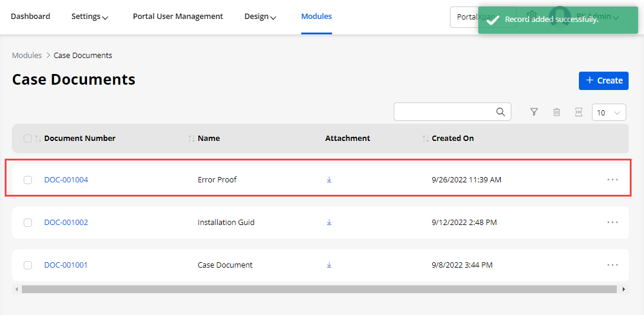Click the trash delete icon
Screen dimensions: 644x315
pyautogui.click(x=556, y=112)
